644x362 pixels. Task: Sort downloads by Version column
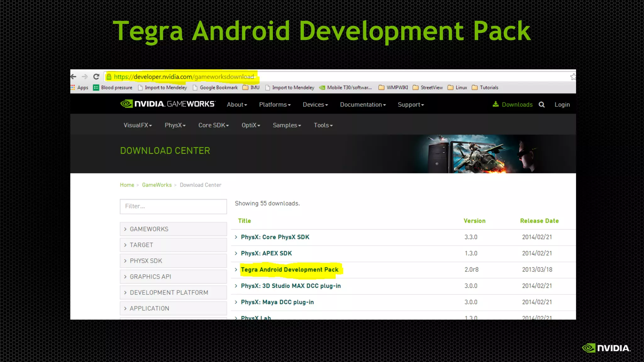pos(475,221)
